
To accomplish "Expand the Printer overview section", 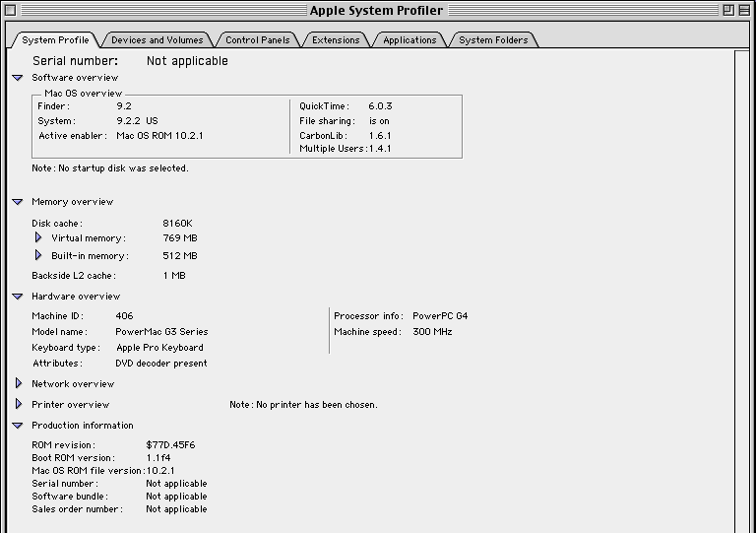I will click(19, 404).
